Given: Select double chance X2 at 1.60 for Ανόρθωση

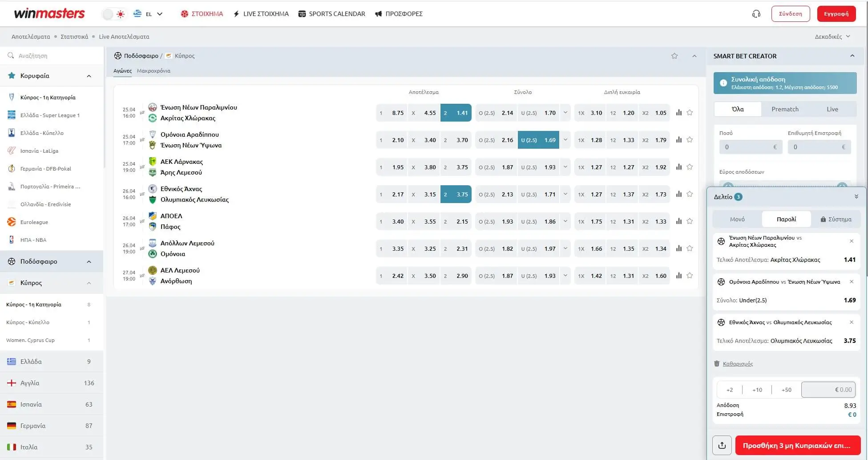Looking at the screenshot, I should coord(654,276).
